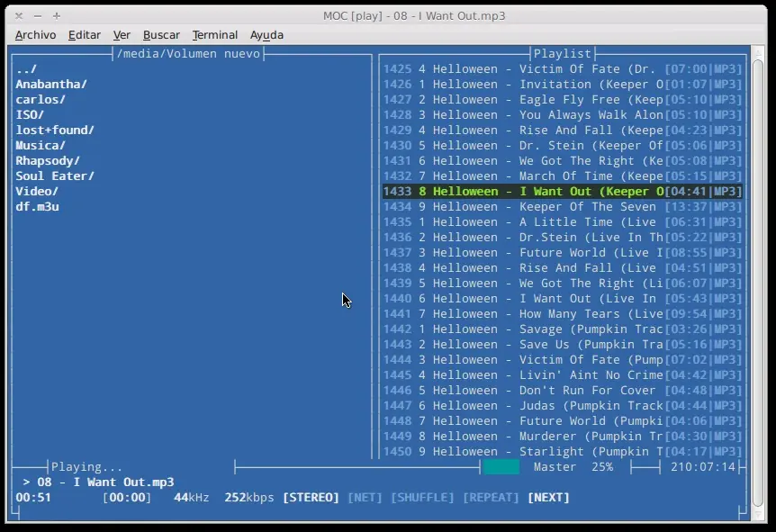Screen dimensions: 776x532
Task: Open the Editar menu
Action: 84,35
